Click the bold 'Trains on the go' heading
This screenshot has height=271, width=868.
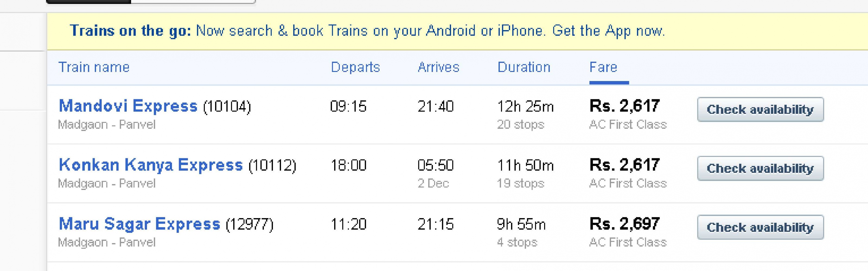pyautogui.click(x=130, y=31)
